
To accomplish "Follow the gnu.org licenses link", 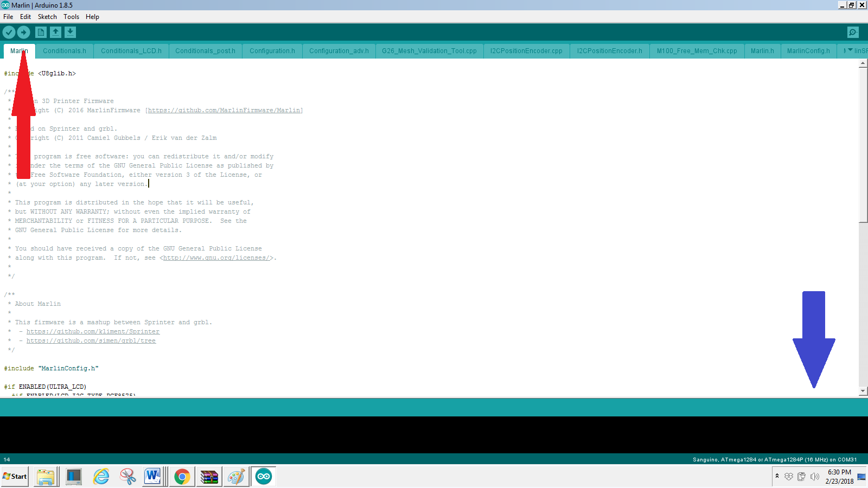I will 216,258.
